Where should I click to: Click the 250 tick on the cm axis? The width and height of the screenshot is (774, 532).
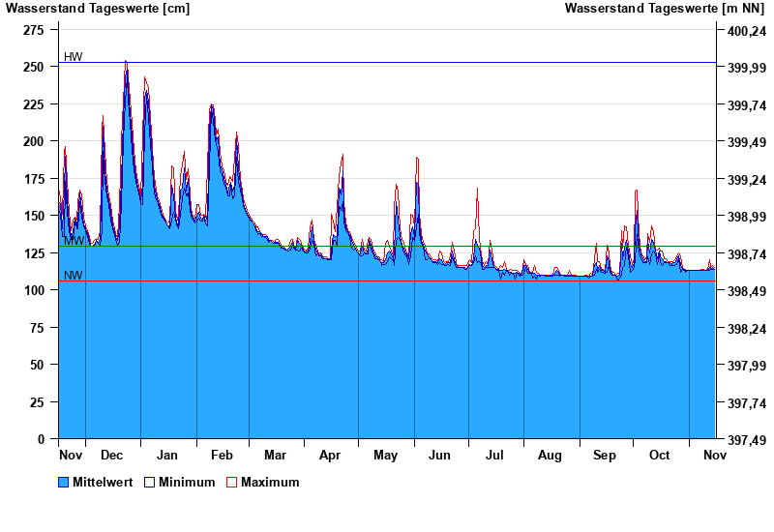click(x=33, y=67)
